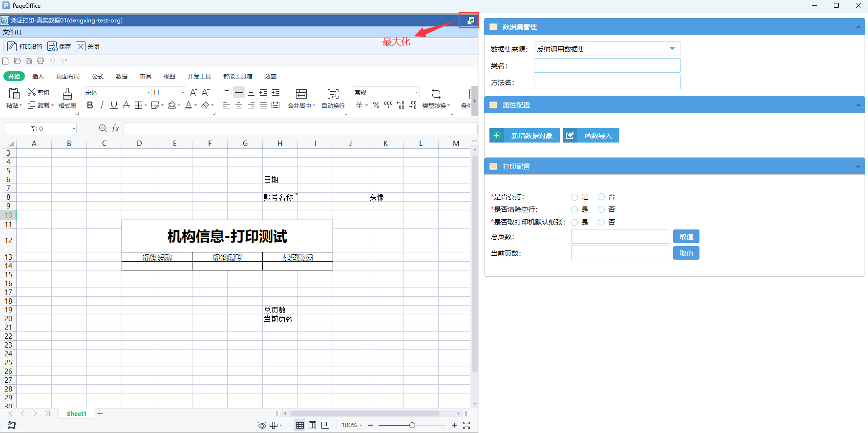Click the maximize editor icon highlighted in red

470,21
